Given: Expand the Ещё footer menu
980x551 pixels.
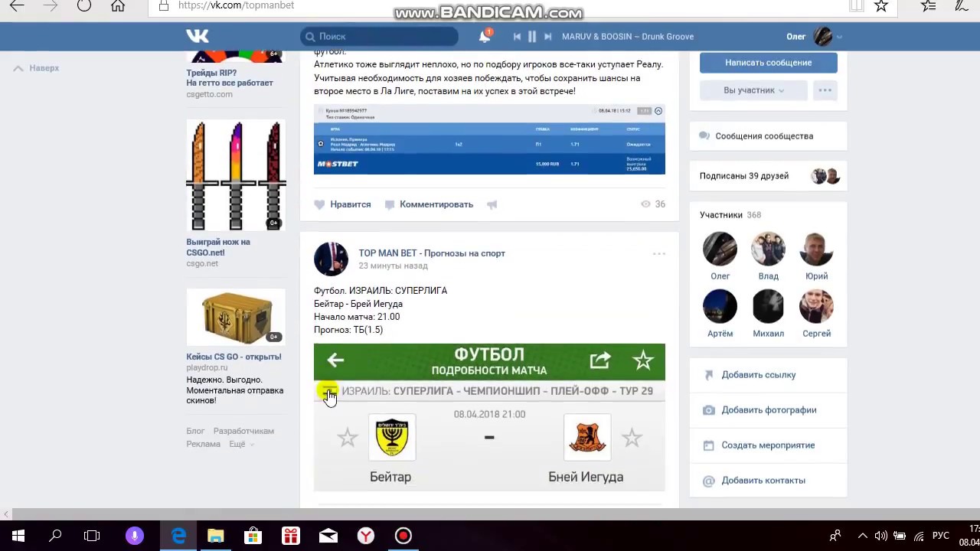Looking at the screenshot, I should click(241, 444).
